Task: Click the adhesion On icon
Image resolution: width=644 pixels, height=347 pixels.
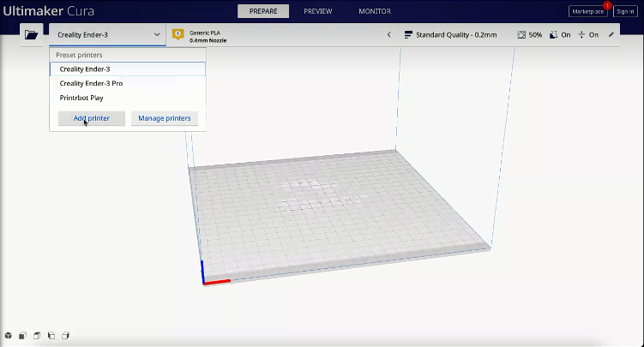Action: point(581,35)
